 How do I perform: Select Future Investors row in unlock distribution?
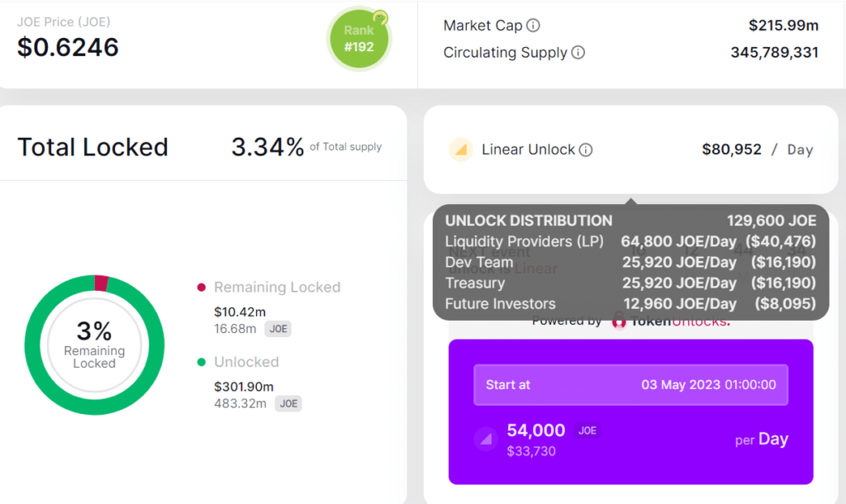click(630, 303)
